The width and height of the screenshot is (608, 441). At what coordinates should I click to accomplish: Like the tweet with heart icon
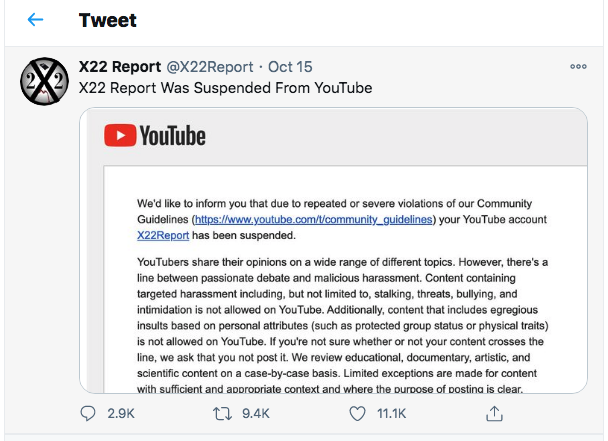coord(357,413)
